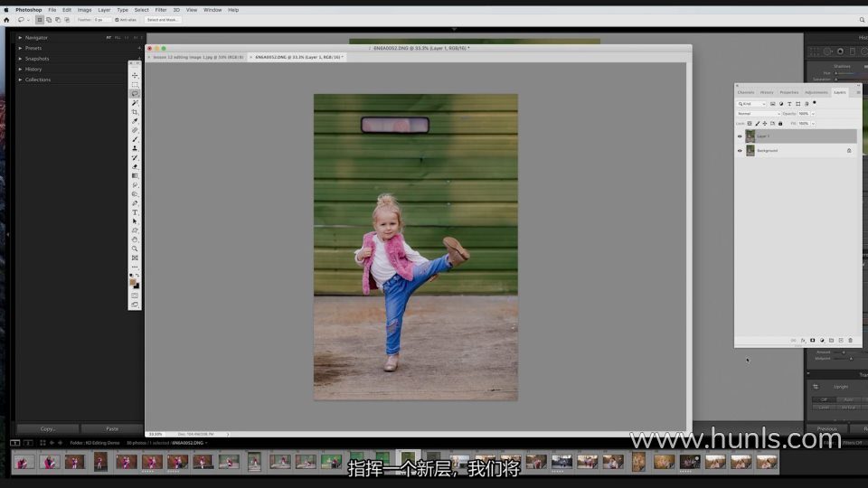Choose Intersect with Selection mode icon
This screenshot has width=868, height=488.
click(x=67, y=20)
